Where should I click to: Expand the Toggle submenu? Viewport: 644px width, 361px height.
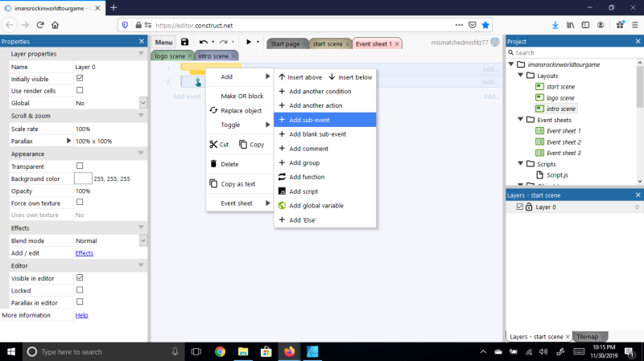(239, 125)
